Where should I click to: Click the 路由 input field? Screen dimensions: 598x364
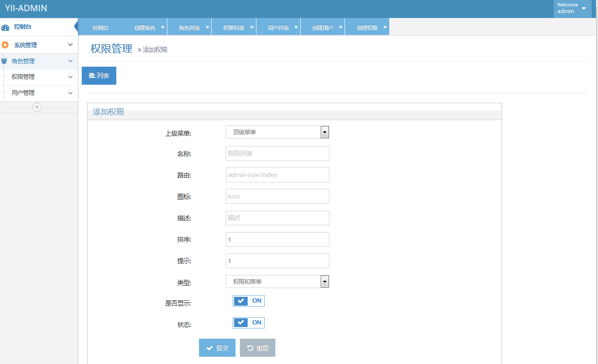(x=277, y=175)
